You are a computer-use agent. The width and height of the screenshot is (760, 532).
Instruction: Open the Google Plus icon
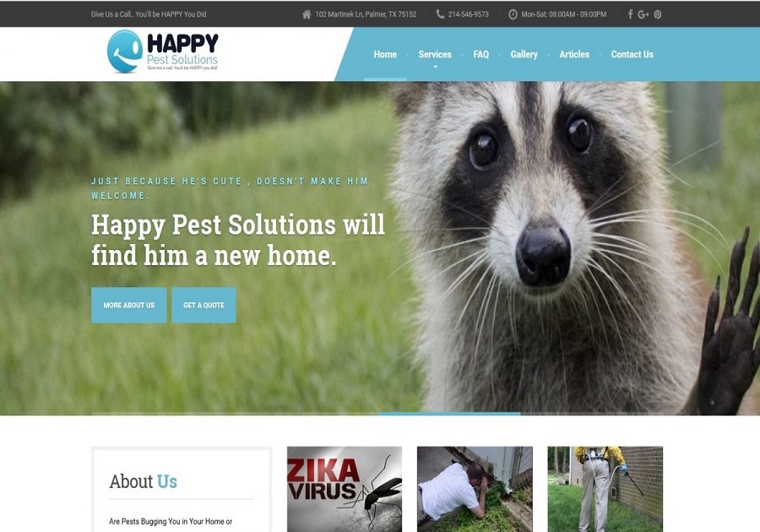click(x=643, y=14)
